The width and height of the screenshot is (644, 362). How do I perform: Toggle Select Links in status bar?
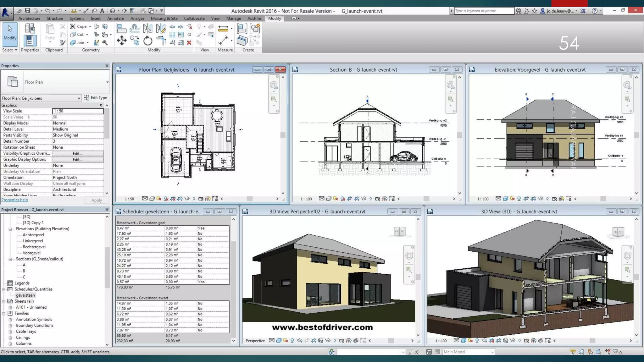point(573,352)
